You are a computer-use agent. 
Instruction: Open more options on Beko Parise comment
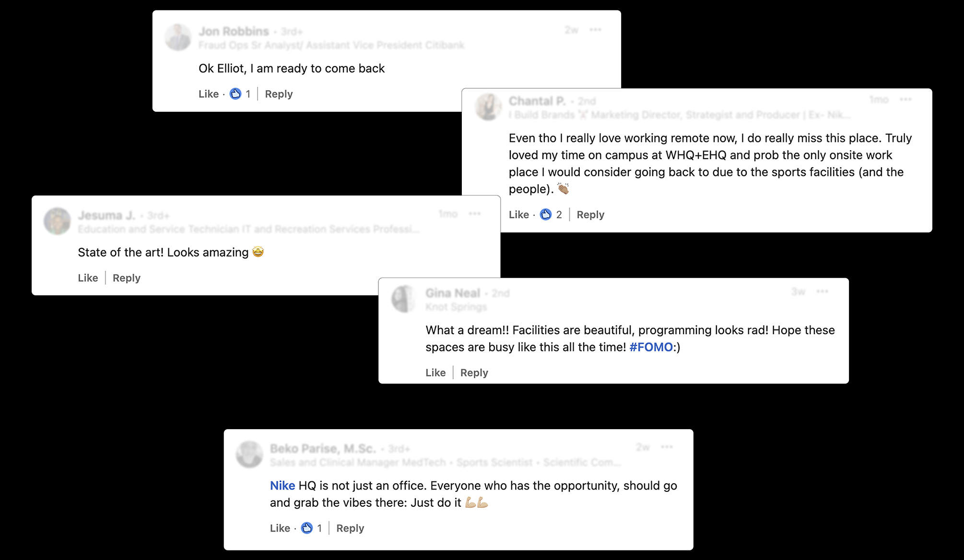[x=667, y=447]
